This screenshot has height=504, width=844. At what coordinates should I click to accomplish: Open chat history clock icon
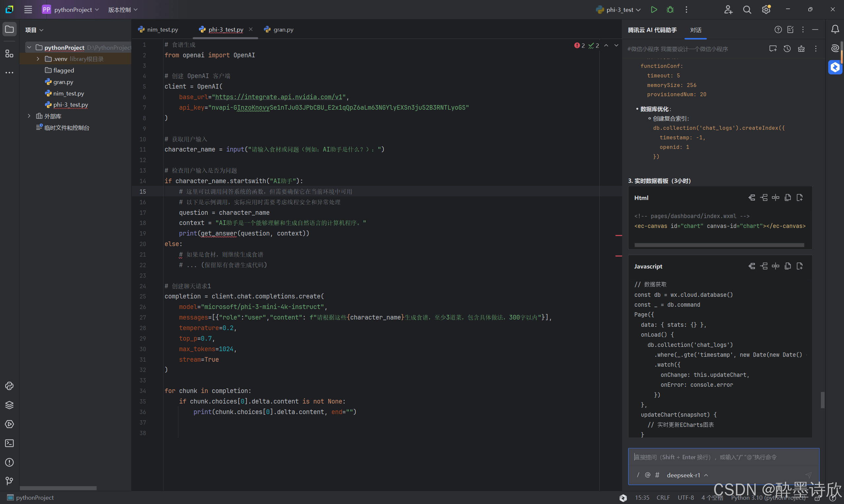[x=787, y=48]
